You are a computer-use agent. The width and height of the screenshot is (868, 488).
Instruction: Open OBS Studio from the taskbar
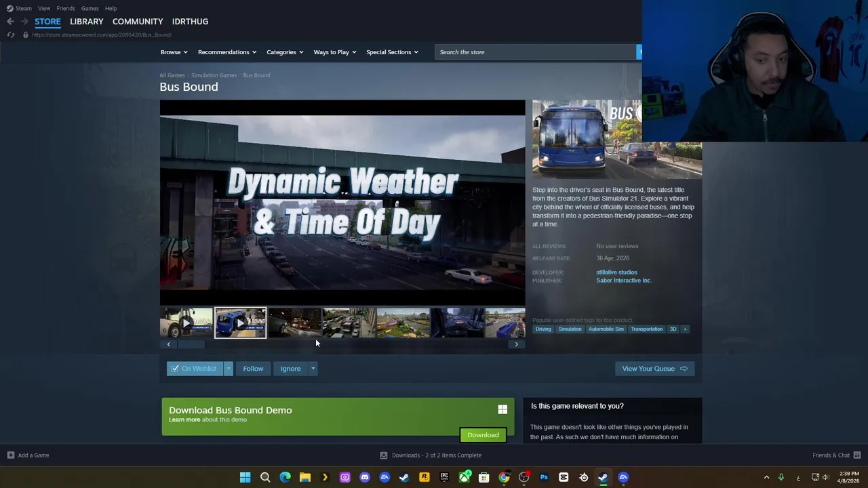524,477
